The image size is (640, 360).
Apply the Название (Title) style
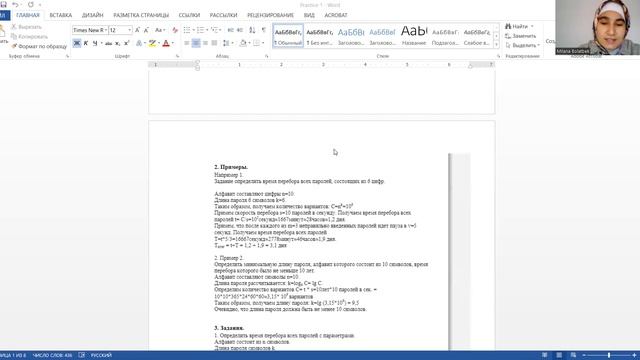point(414,36)
